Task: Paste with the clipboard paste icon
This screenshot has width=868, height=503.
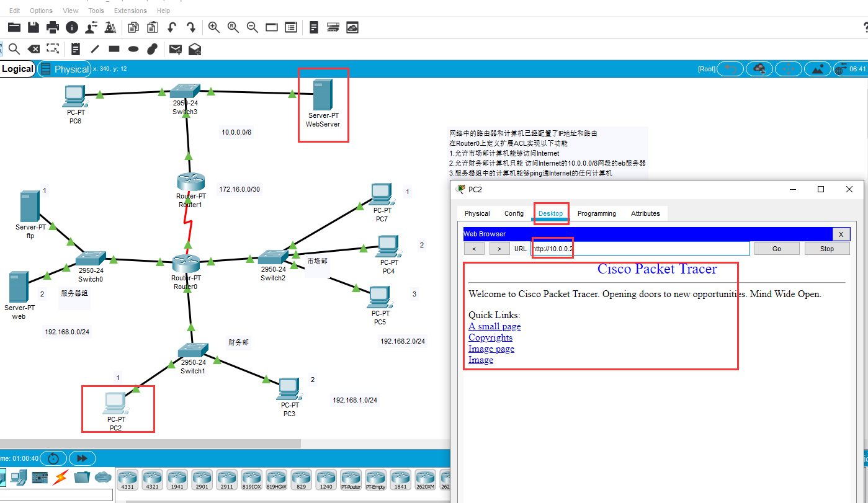Action: pyautogui.click(x=153, y=27)
